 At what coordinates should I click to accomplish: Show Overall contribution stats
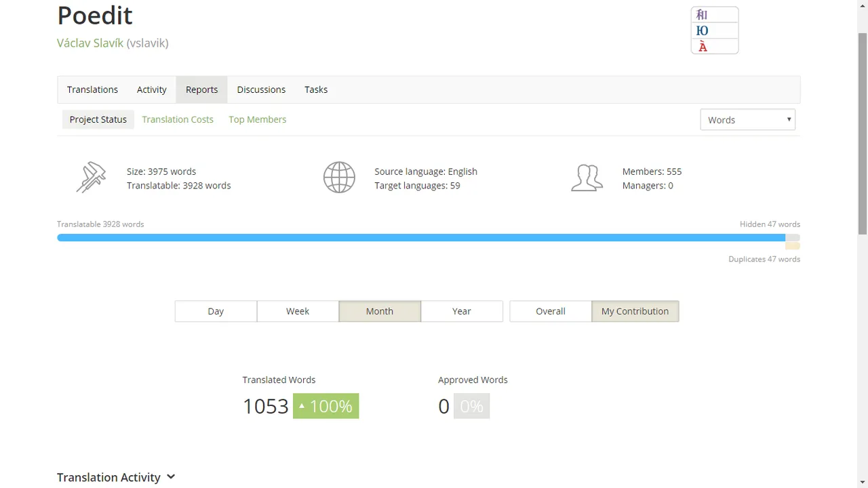point(551,311)
